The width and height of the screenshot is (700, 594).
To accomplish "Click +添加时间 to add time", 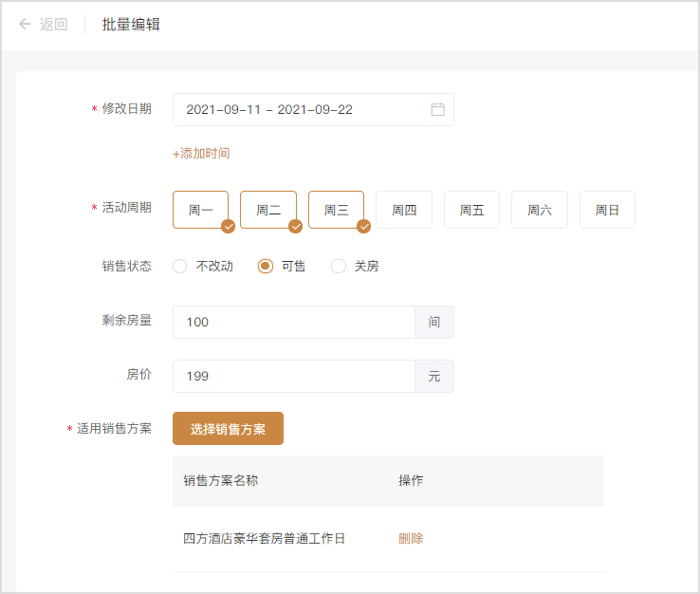I will tap(201, 154).
